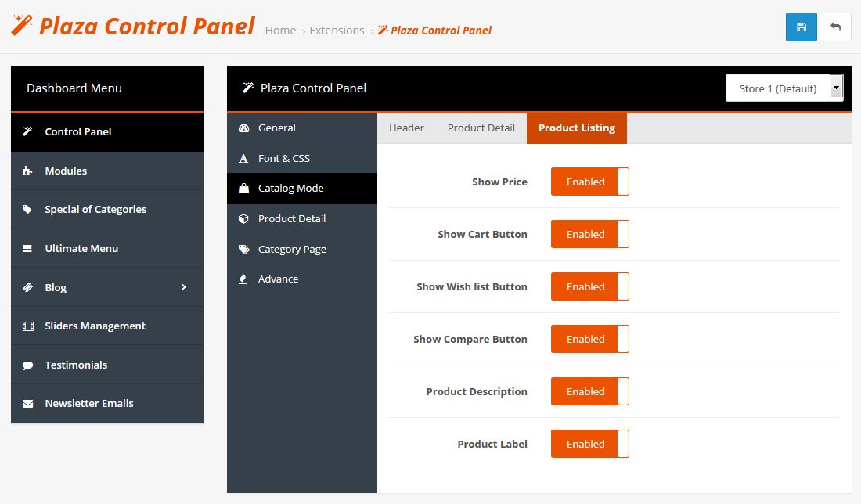This screenshot has height=504, width=861.
Task: Click the Catalog Mode shopping bag icon
Action: [x=243, y=189]
